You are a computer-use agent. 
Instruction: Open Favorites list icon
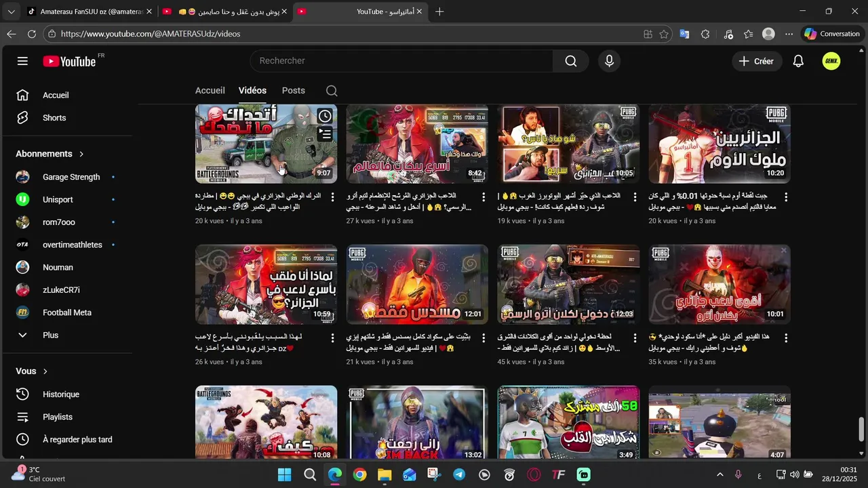tap(748, 34)
